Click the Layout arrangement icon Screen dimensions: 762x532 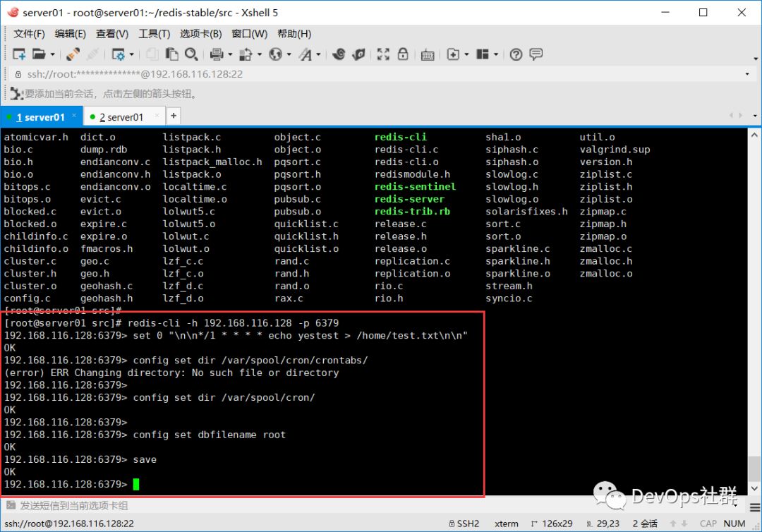click(x=483, y=54)
